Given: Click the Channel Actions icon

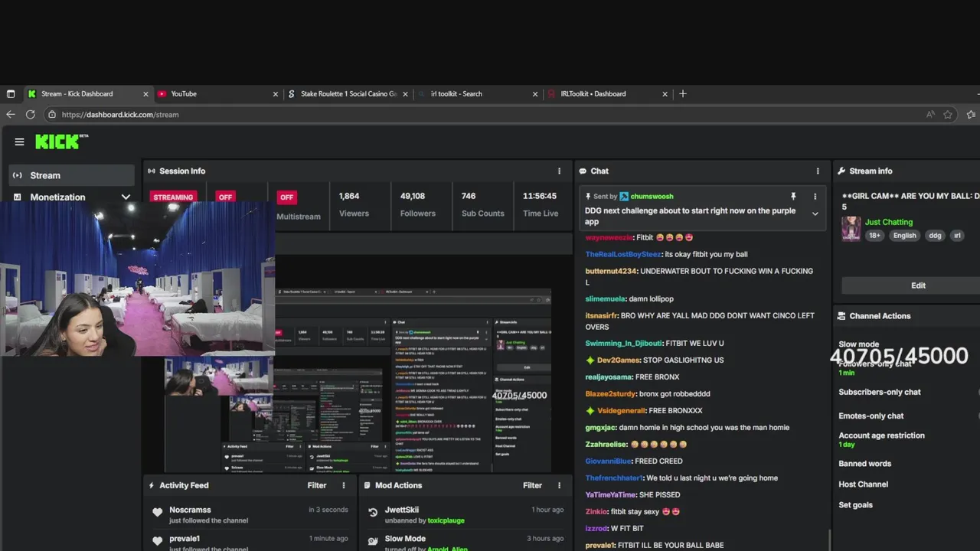Looking at the screenshot, I should pyautogui.click(x=841, y=316).
